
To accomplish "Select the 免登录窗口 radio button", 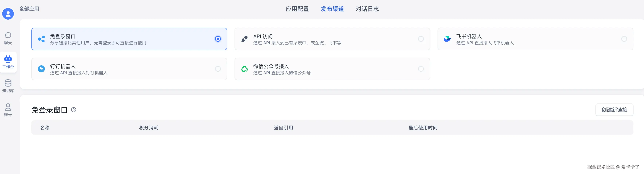I will (x=218, y=39).
